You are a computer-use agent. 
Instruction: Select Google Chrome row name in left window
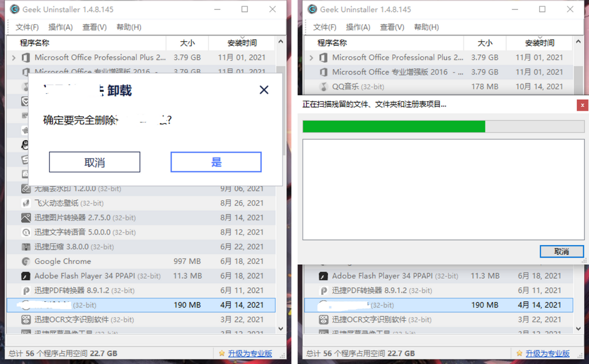(63, 261)
